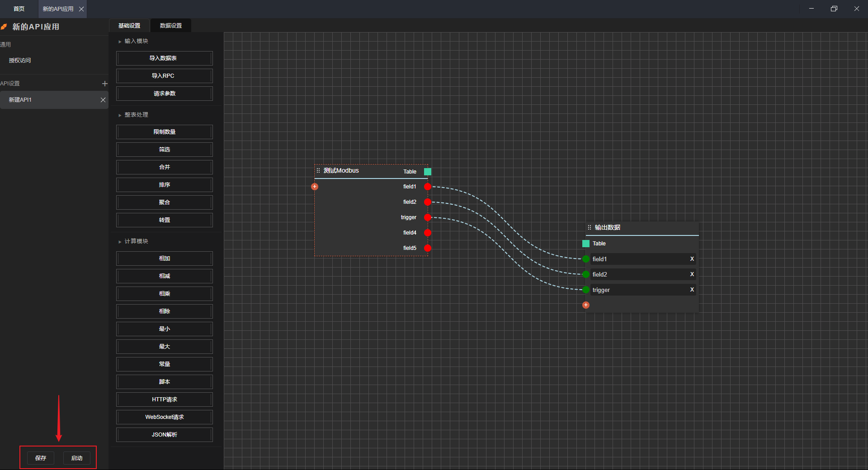Image resolution: width=868 pixels, height=470 pixels.
Task: Click the drag handle of 输出数据 node
Action: pyautogui.click(x=590, y=227)
